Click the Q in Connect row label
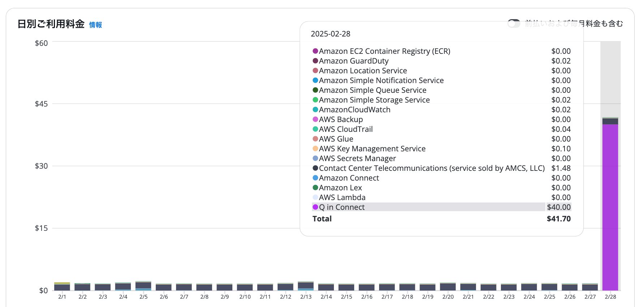 click(x=342, y=207)
